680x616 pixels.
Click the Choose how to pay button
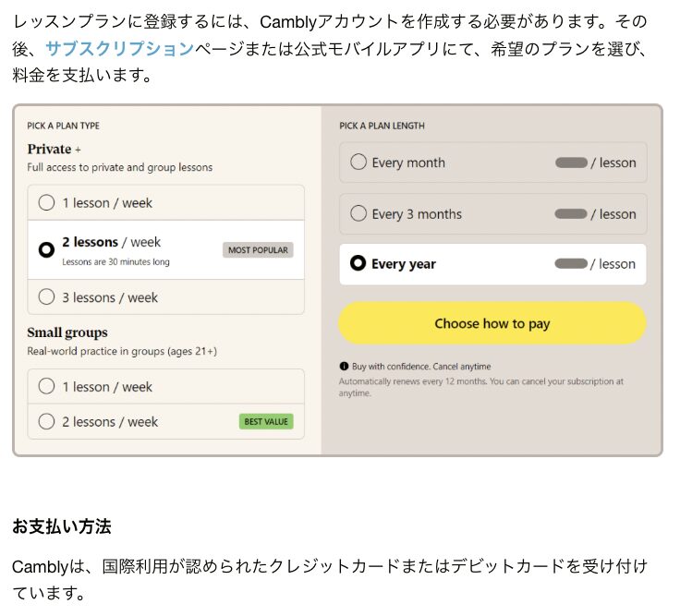492,323
